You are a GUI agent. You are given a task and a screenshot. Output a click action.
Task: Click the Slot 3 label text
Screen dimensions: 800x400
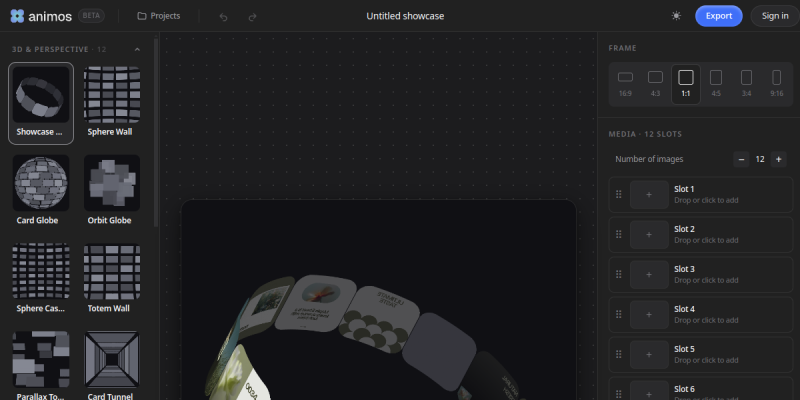pos(684,269)
